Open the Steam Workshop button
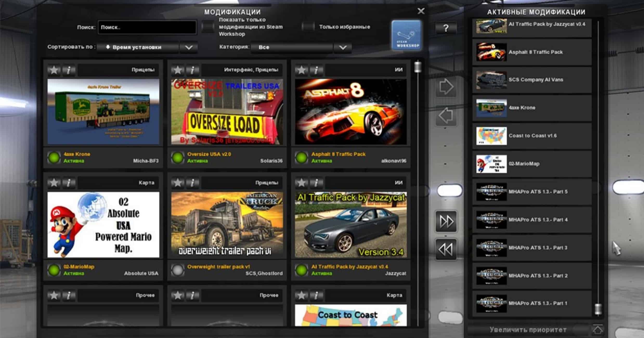 click(x=407, y=35)
